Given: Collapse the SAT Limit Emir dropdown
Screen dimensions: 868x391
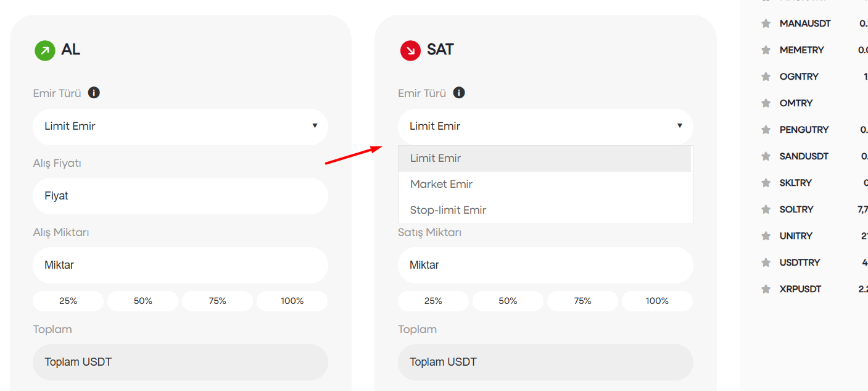Looking at the screenshot, I should (545, 126).
